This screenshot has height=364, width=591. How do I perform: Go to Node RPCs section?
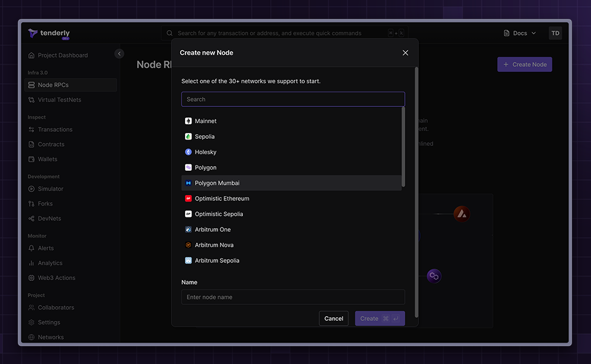(70, 84)
